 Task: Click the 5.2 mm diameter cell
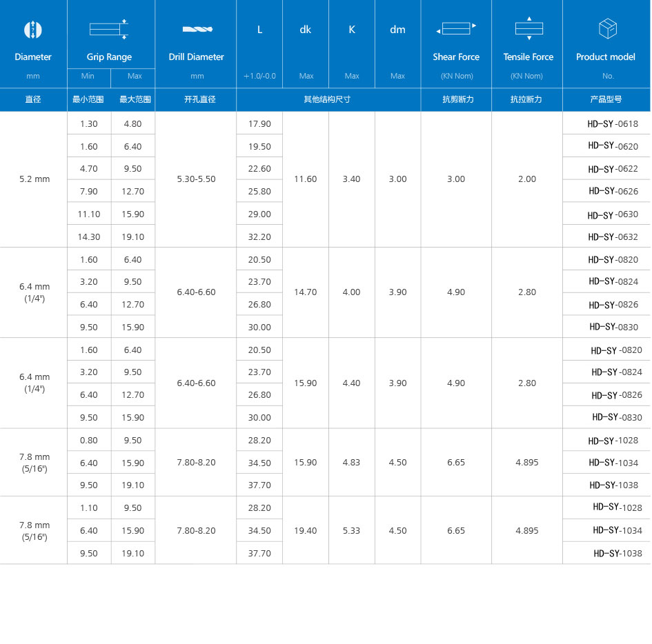[34, 179]
